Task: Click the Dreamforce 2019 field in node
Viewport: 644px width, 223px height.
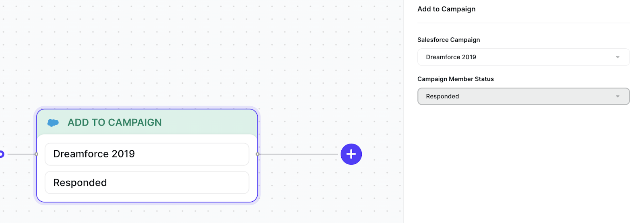Action: coord(147,154)
